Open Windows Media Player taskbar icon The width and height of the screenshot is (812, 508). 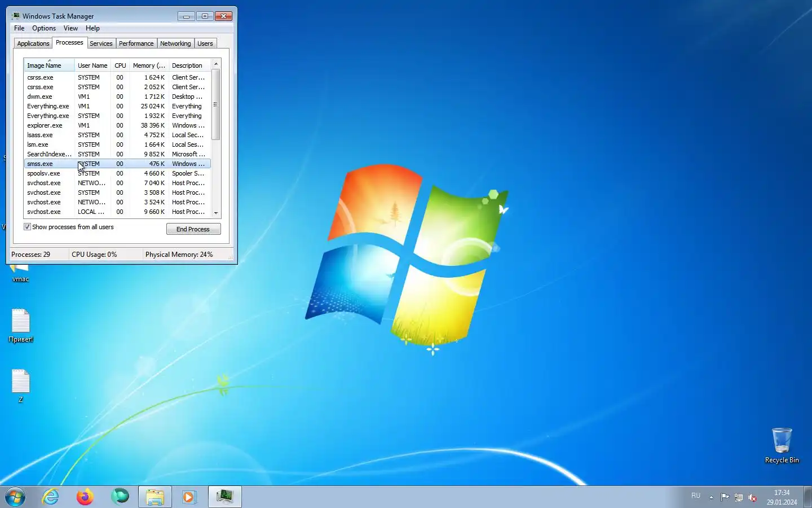tap(189, 497)
